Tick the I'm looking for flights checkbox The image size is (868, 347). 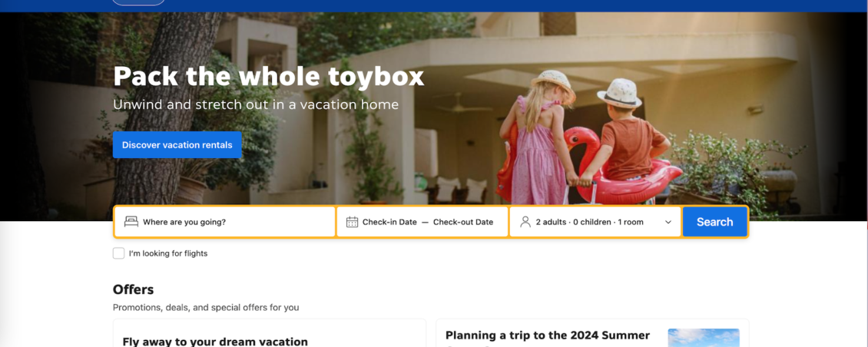click(118, 253)
